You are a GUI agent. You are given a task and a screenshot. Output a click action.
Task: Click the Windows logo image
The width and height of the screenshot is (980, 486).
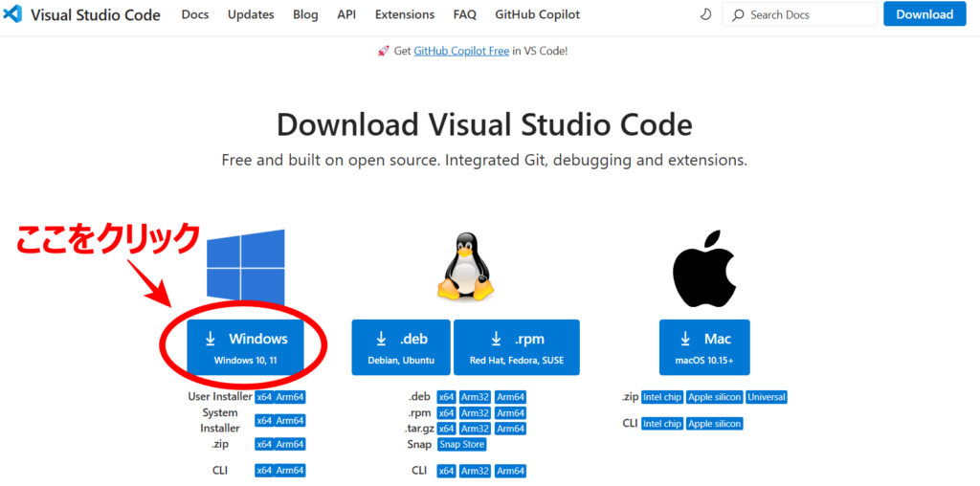pos(246,269)
